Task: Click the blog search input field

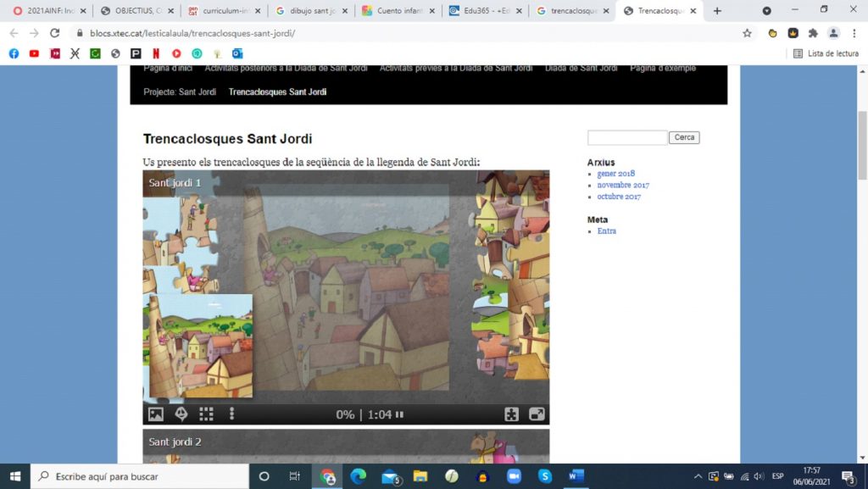Action: point(627,137)
